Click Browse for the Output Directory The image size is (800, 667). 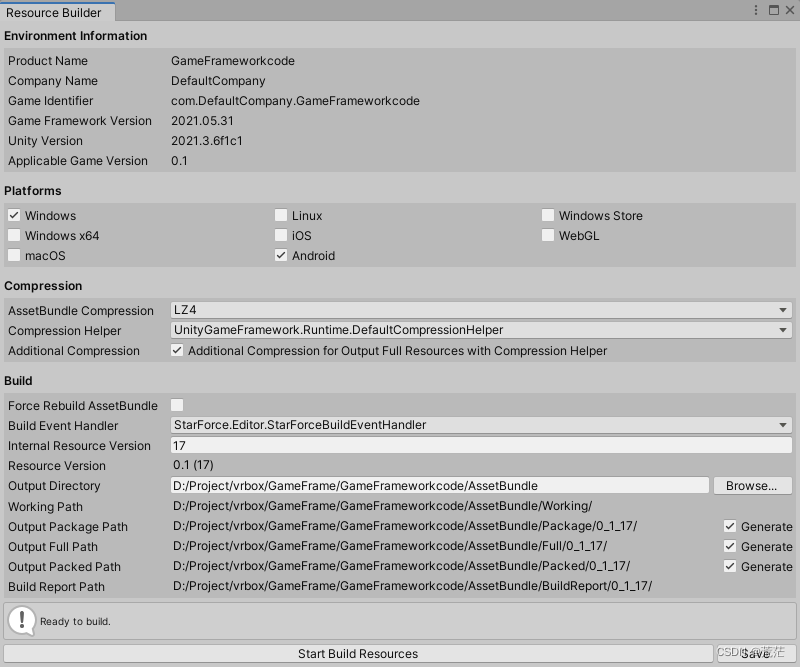coord(753,485)
